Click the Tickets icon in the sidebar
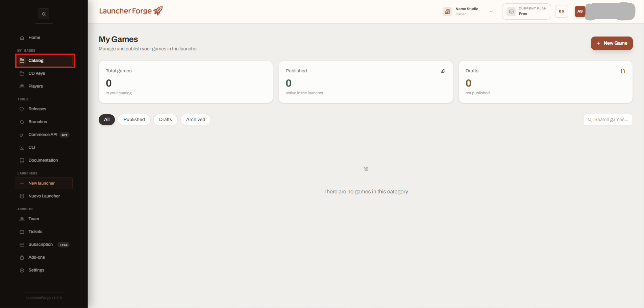This screenshot has height=308, width=644. (22, 232)
